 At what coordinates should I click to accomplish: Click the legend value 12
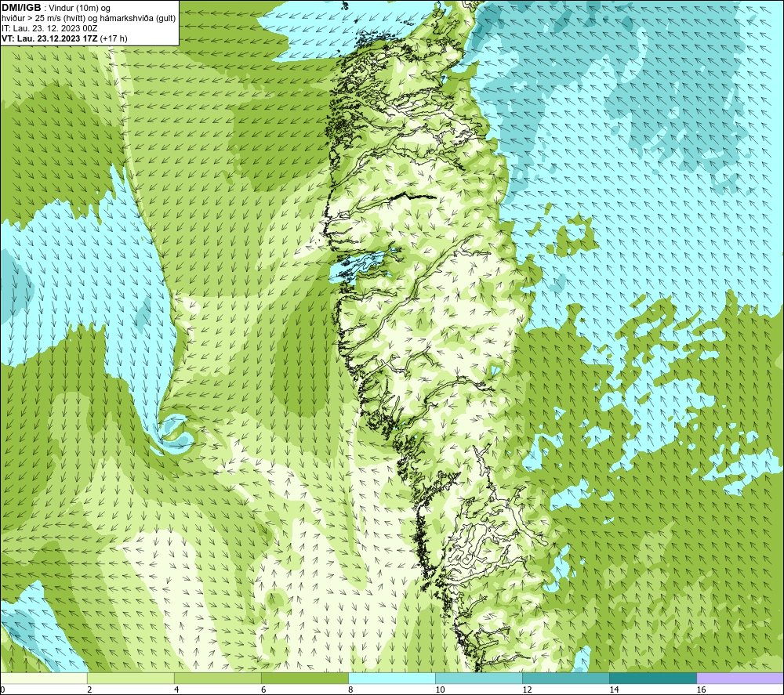point(527,690)
